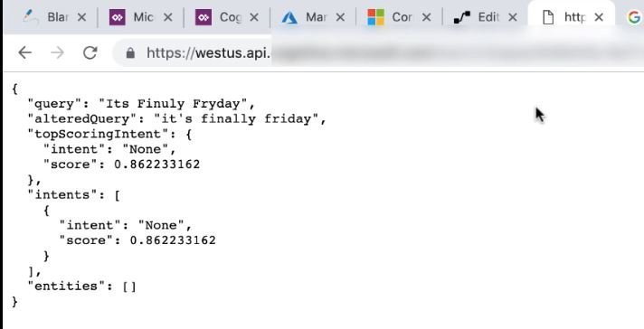This screenshot has width=644, height=329.
Task: Close the "Edit" tab
Action: (x=513, y=17)
